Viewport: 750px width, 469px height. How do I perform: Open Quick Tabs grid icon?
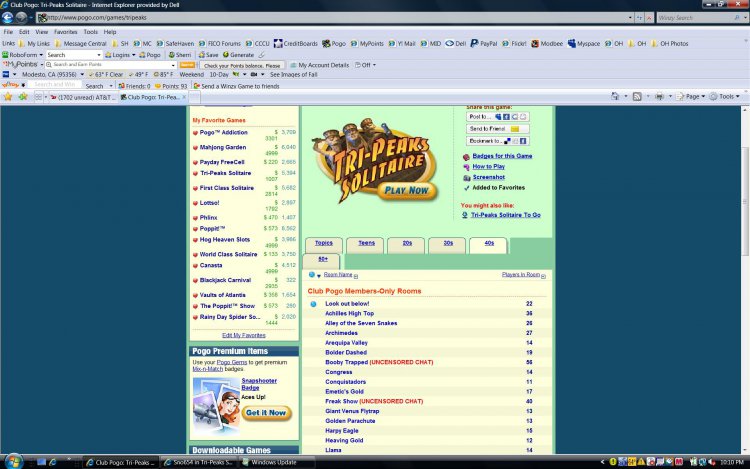[38, 97]
